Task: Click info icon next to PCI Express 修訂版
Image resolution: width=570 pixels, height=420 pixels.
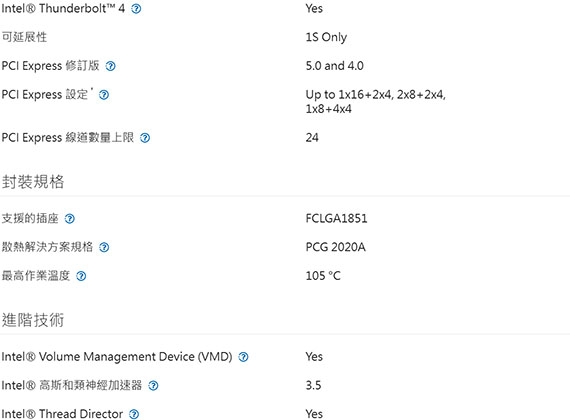Action: (111, 66)
